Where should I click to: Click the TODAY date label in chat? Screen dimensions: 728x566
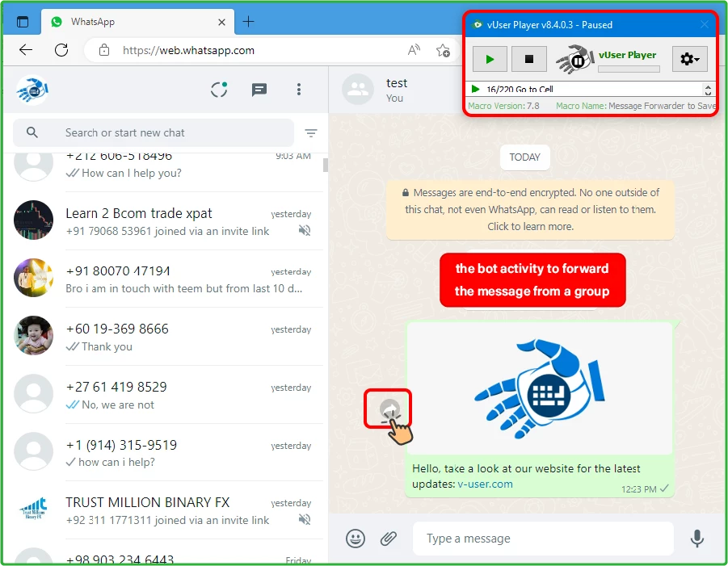524,157
